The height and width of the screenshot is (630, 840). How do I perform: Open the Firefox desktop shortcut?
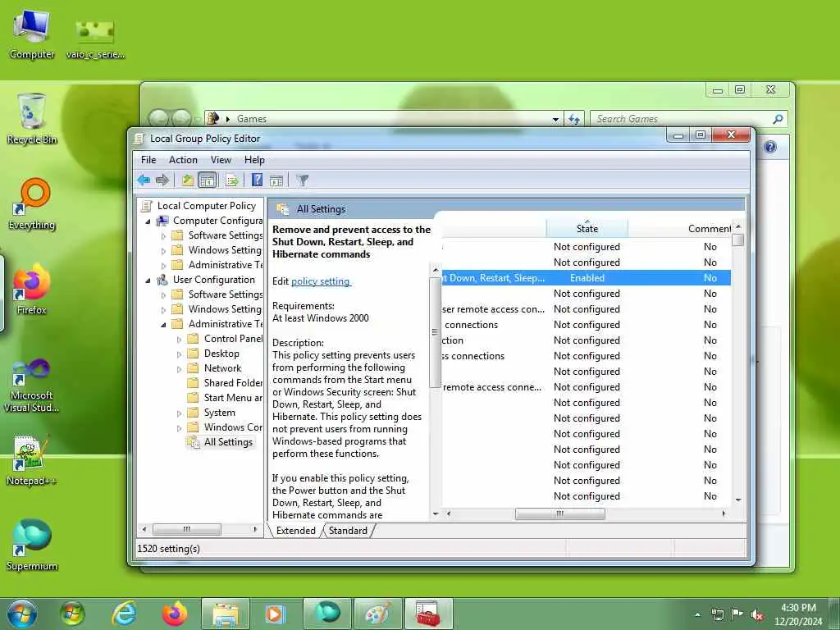[x=32, y=290]
